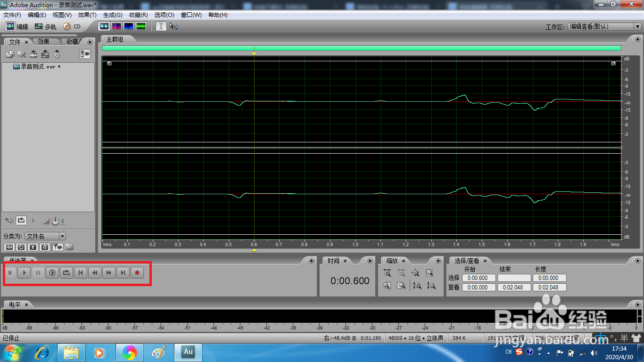Screen dimensions: 644x362
Task: Select the spectral pan display icon
Action: point(129,26)
